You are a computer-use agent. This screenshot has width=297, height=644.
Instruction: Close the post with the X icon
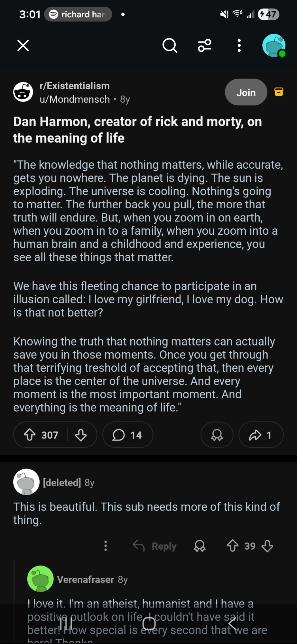pos(23,45)
